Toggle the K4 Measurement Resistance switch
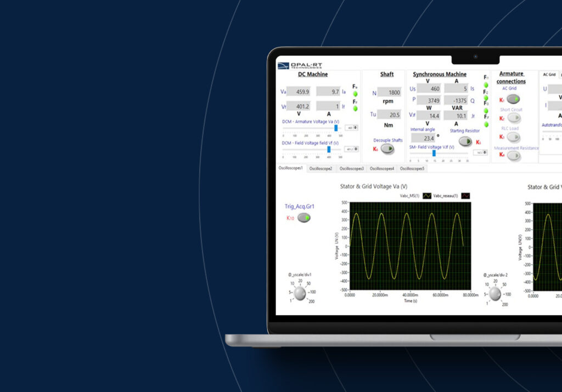 (x=514, y=155)
